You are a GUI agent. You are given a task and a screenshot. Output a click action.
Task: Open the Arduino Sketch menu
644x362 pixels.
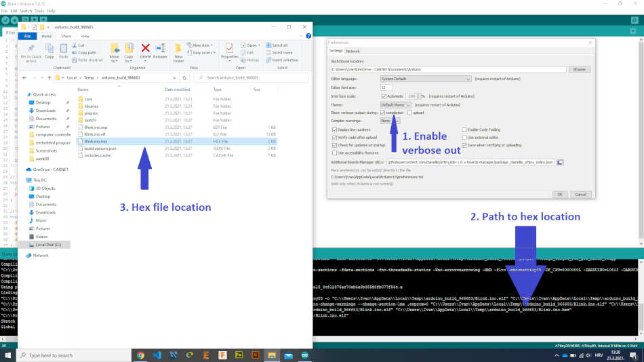26,11
